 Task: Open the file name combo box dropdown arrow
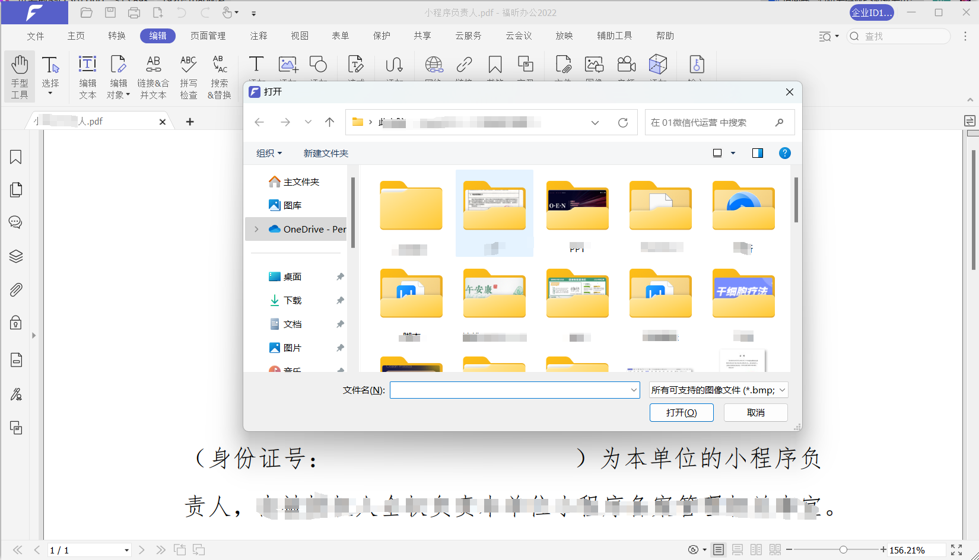tap(634, 390)
